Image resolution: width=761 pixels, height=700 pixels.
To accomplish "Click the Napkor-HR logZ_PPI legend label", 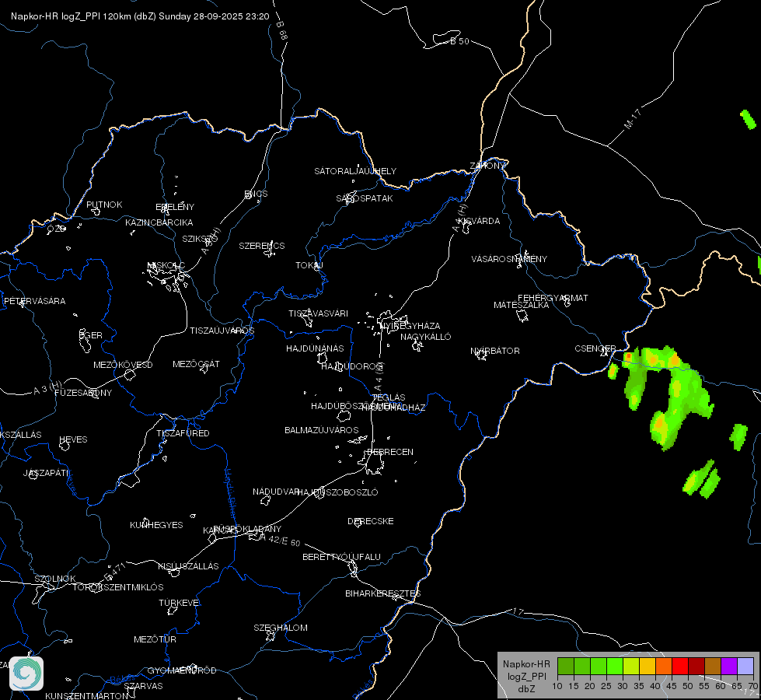I will click(526, 676).
